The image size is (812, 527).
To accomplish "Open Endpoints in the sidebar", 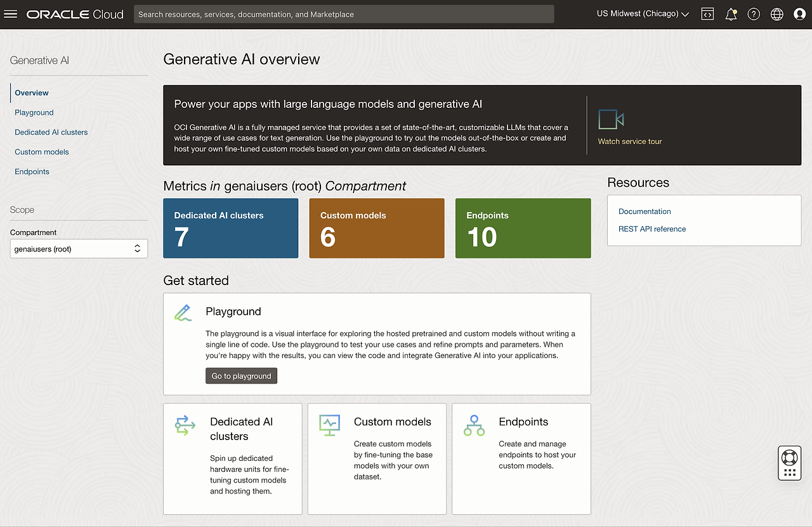I will coord(32,171).
